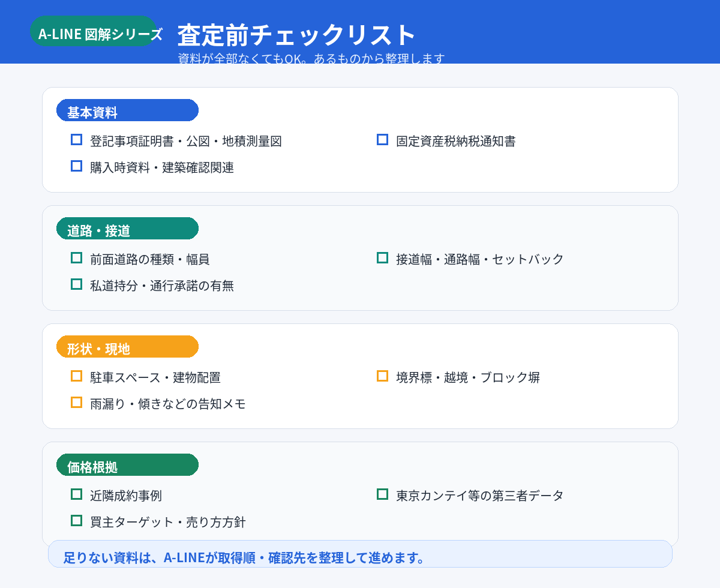Viewport: 720px width, 588px height.
Task: Select the 道路・接道 section label
Action: pyautogui.click(x=127, y=229)
